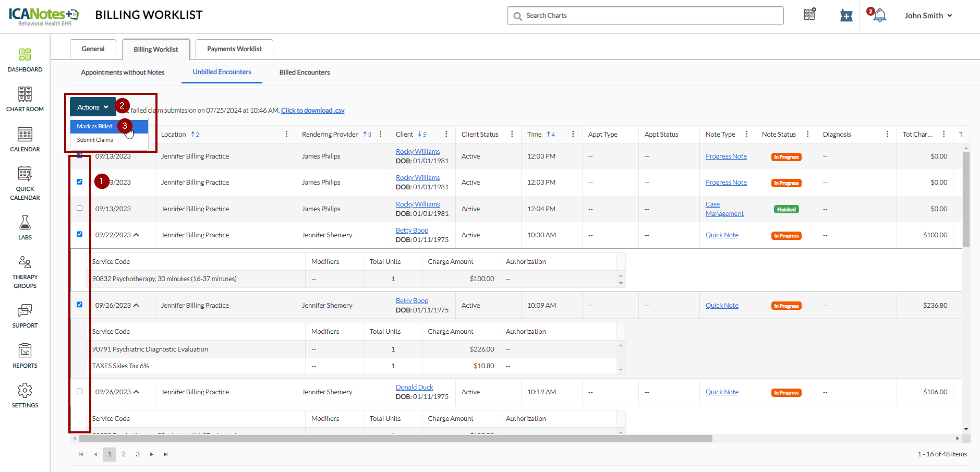Viewport: 980px width, 472px height.
Task: Click the Search Charts input field
Action: coord(645,16)
